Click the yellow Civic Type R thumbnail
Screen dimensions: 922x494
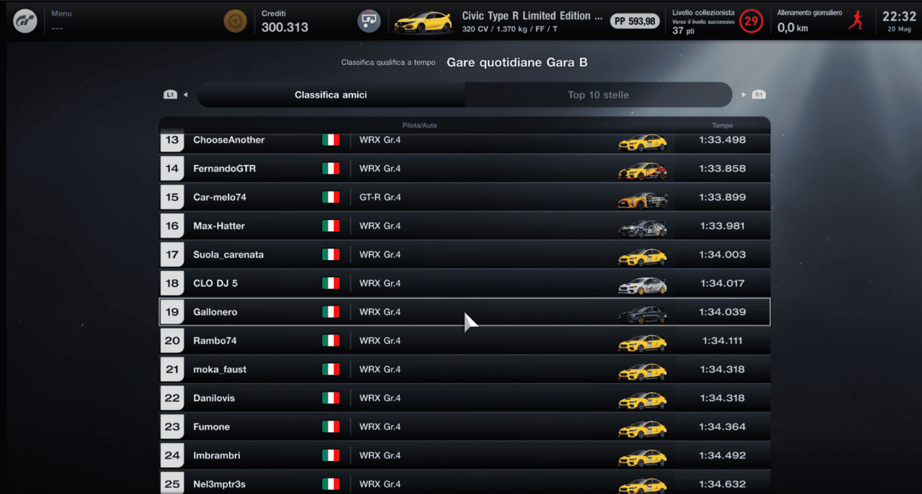(x=423, y=22)
